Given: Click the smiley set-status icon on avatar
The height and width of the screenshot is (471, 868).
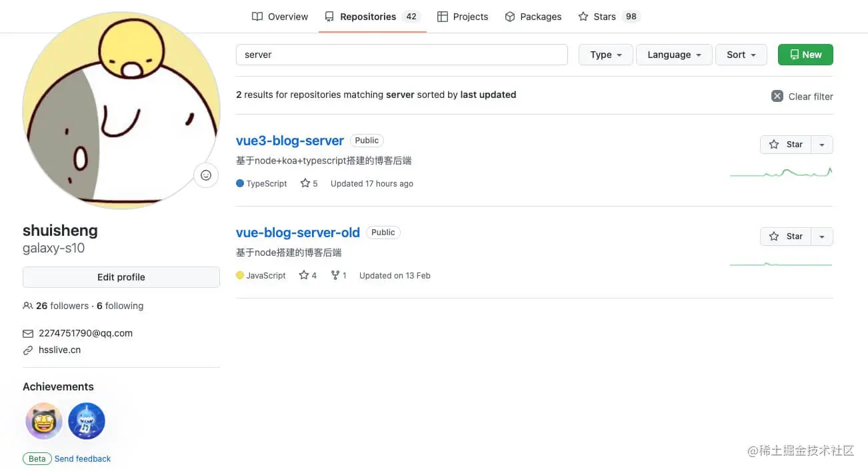Looking at the screenshot, I should (x=206, y=175).
